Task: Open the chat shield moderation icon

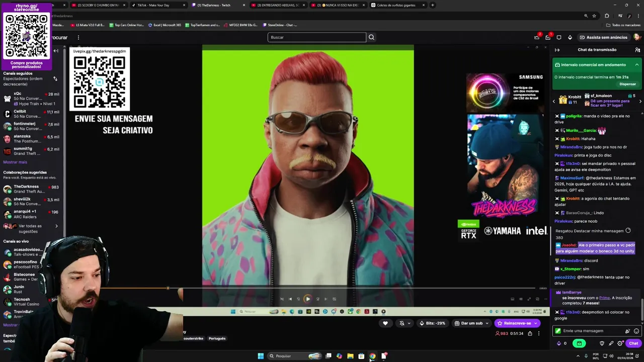Action: (602, 343)
